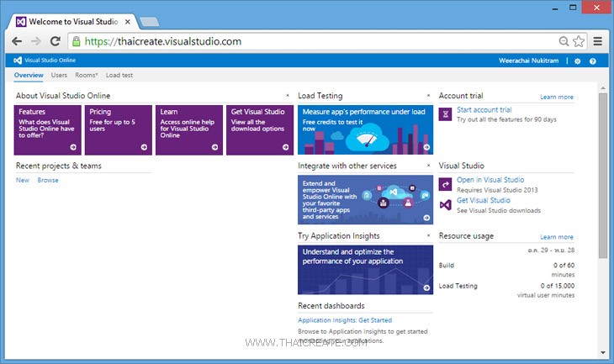
Task: Click the browser forward arrow
Action: coord(36,41)
